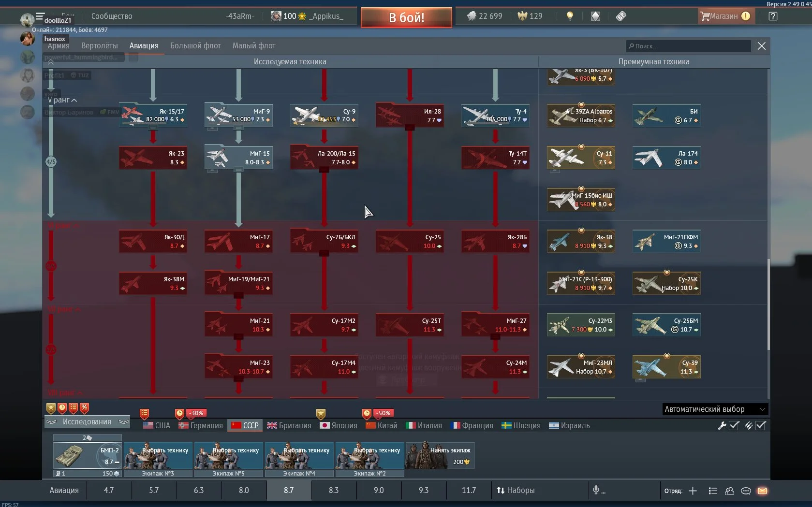Switch to the Вертолёты tab
This screenshot has width=812, height=507.
pyautogui.click(x=99, y=46)
